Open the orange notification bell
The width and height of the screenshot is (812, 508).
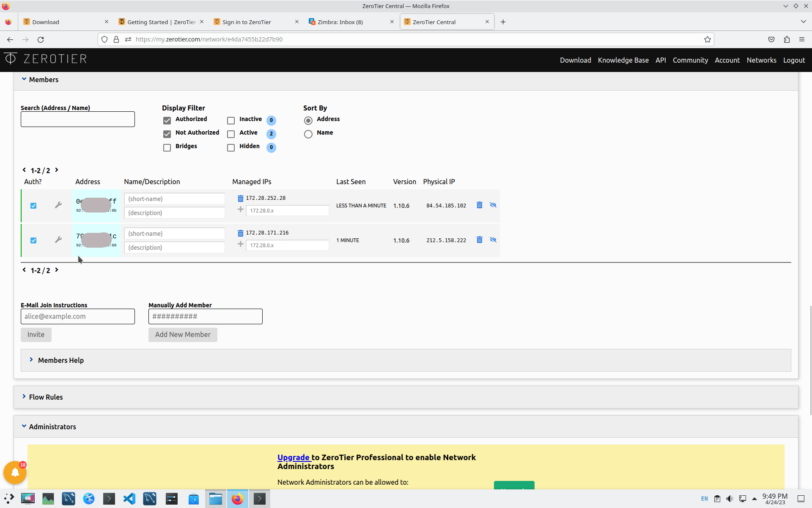coord(15,472)
